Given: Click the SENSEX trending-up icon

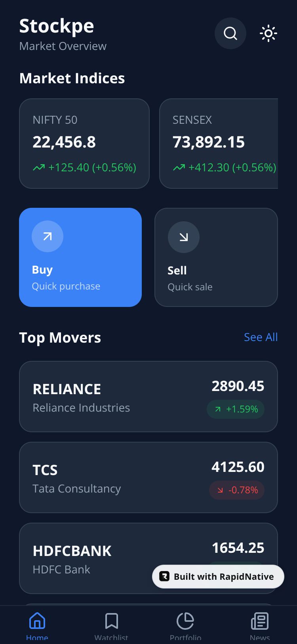Looking at the screenshot, I should point(179,168).
